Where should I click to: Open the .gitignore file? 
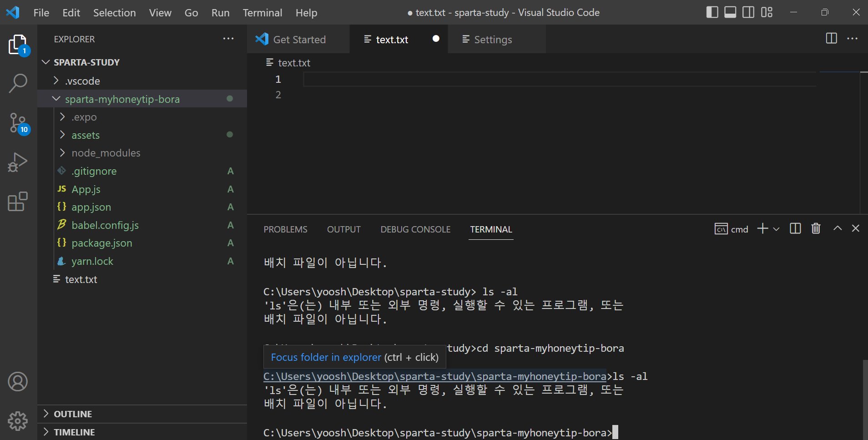tap(142, 171)
